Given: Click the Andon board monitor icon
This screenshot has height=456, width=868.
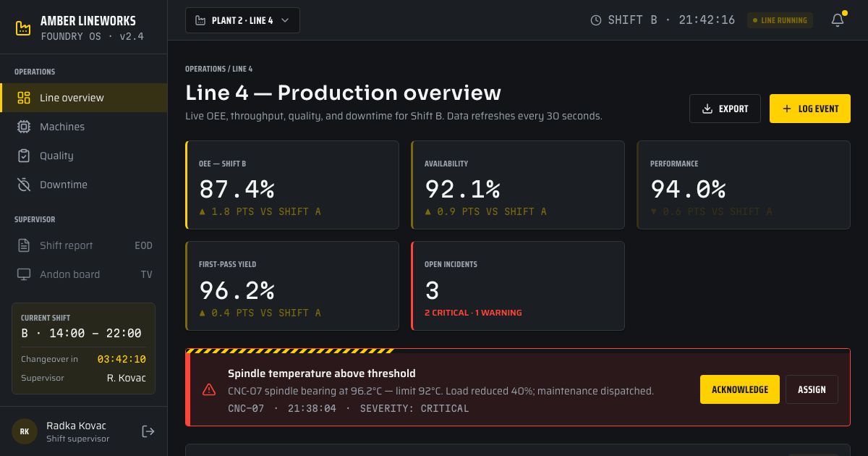Looking at the screenshot, I should [24, 274].
